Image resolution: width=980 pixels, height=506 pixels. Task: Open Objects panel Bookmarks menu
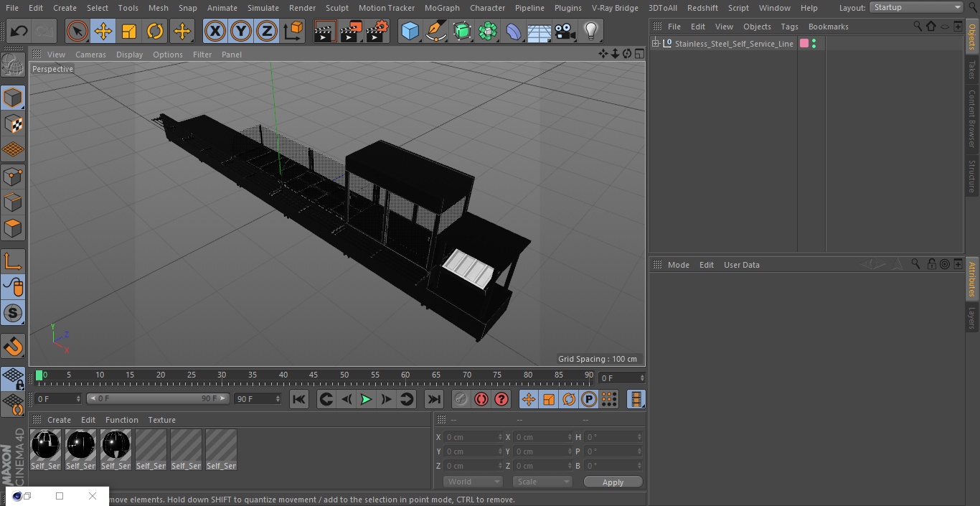[x=828, y=27]
